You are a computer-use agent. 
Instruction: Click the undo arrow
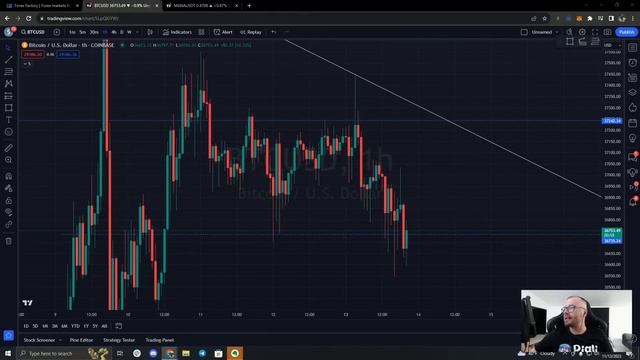coord(274,32)
